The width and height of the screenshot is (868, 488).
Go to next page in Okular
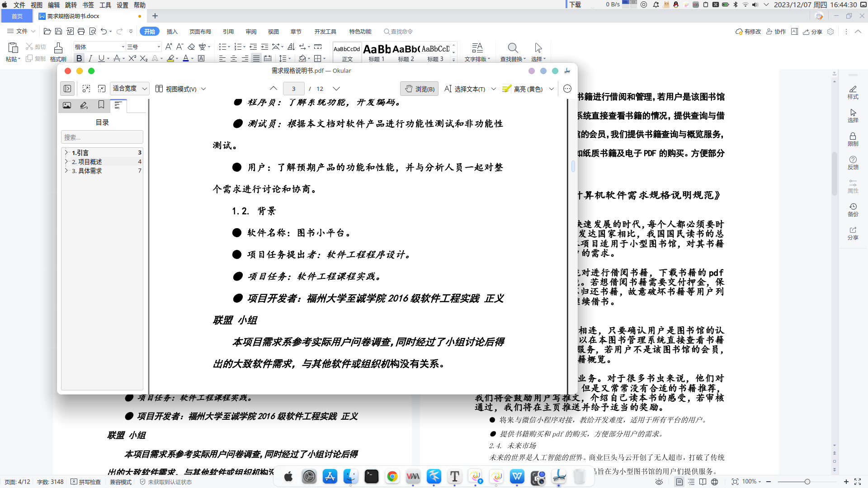[336, 89]
